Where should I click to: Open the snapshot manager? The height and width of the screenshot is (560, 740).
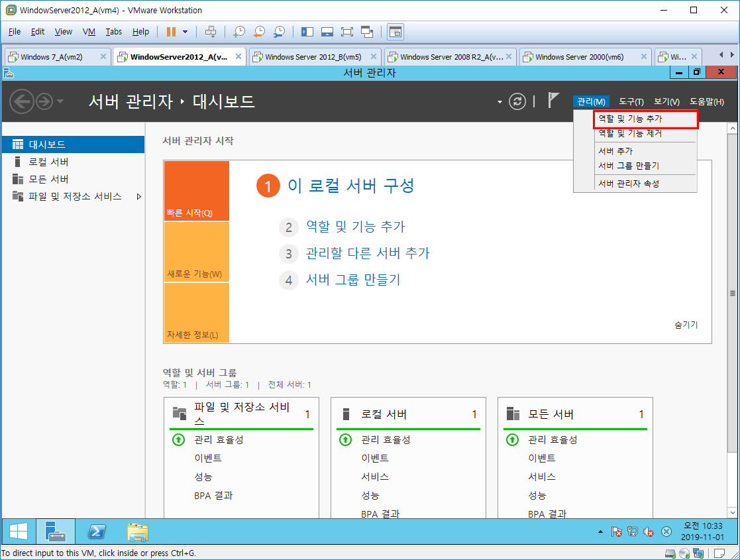pyautogui.click(x=279, y=32)
